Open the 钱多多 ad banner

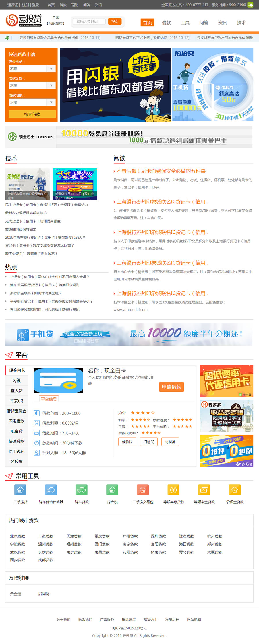(x=227, y=416)
